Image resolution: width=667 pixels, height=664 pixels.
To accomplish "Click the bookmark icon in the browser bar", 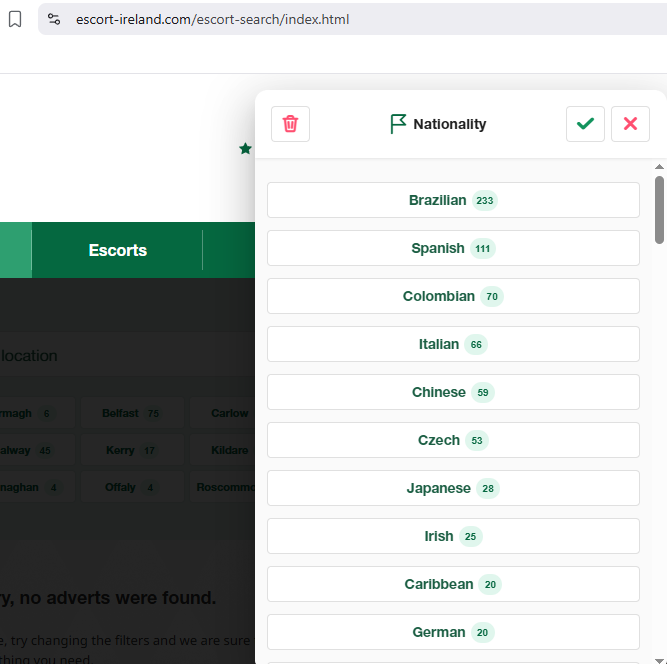I will [15, 19].
